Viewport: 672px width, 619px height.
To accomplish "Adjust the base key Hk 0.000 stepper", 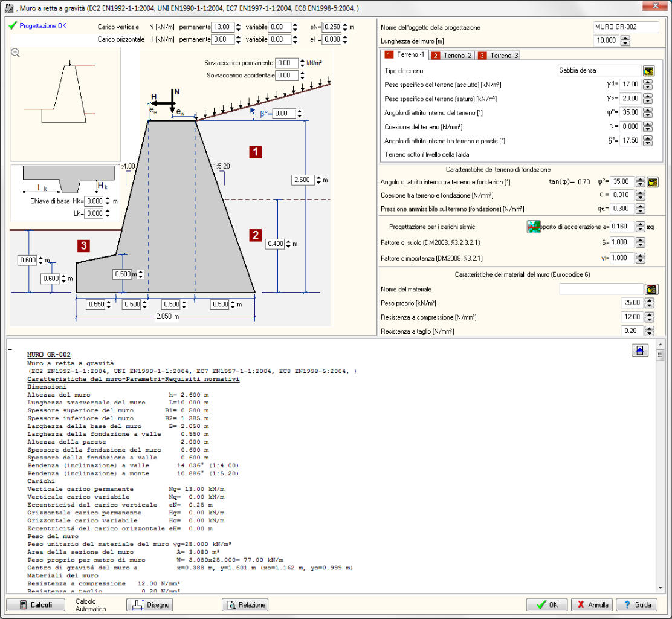I will [x=108, y=201].
